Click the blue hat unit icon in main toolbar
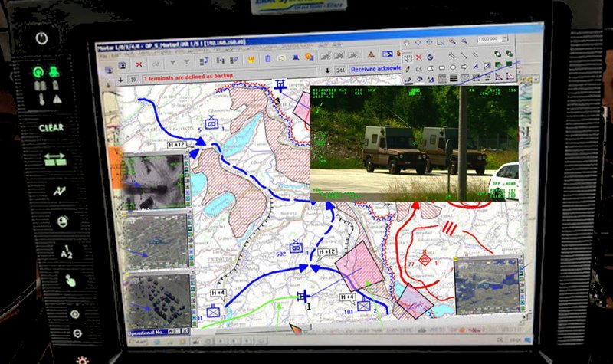The width and height of the screenshot is (613, 364). coord(296,57)
